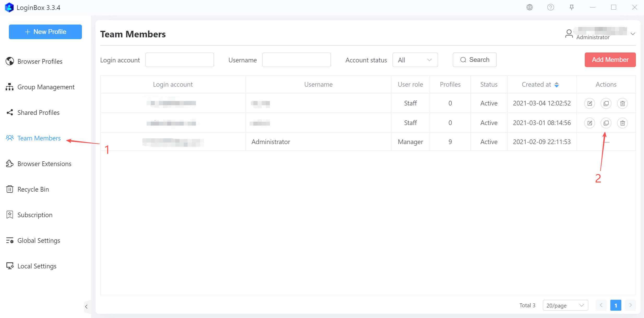Click edit icon in second Staff row

tap(589, 123)
